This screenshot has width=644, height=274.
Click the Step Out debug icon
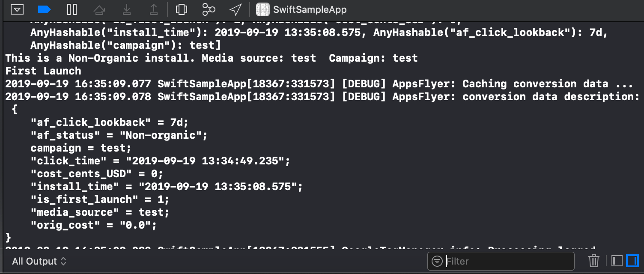(x=154, y=9)
